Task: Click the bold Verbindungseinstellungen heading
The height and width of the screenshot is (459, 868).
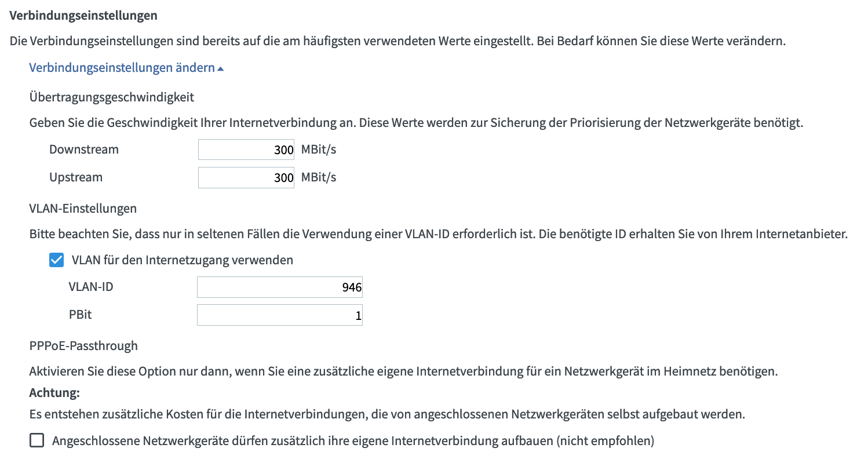Action: coord(83,16)
